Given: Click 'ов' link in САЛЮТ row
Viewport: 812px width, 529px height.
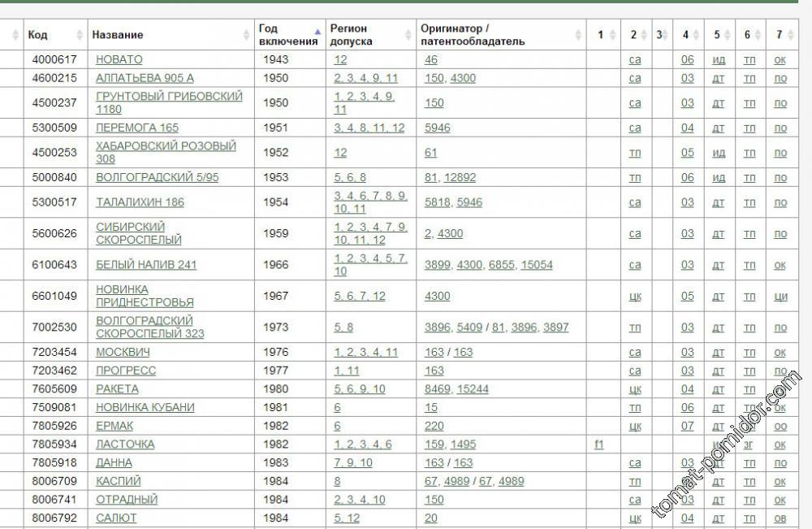Looking at the screenshot, I should click(780, 518).
